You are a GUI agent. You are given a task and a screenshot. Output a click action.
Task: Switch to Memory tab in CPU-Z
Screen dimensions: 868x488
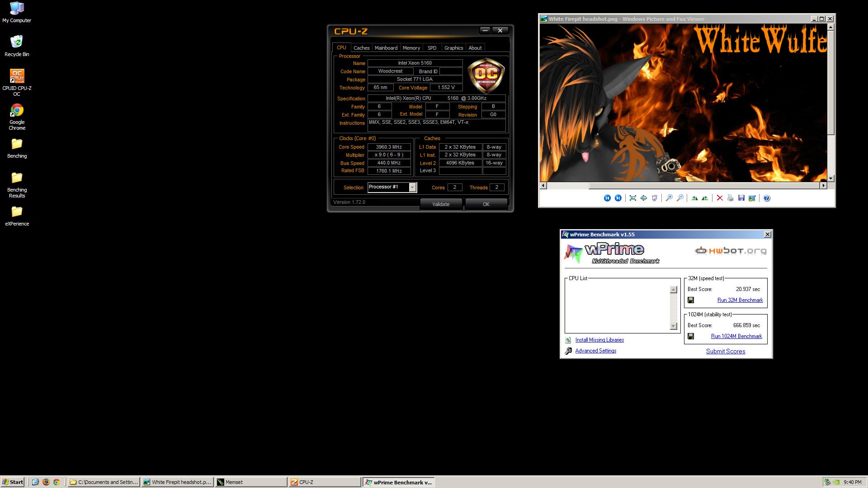coord(411,48)
